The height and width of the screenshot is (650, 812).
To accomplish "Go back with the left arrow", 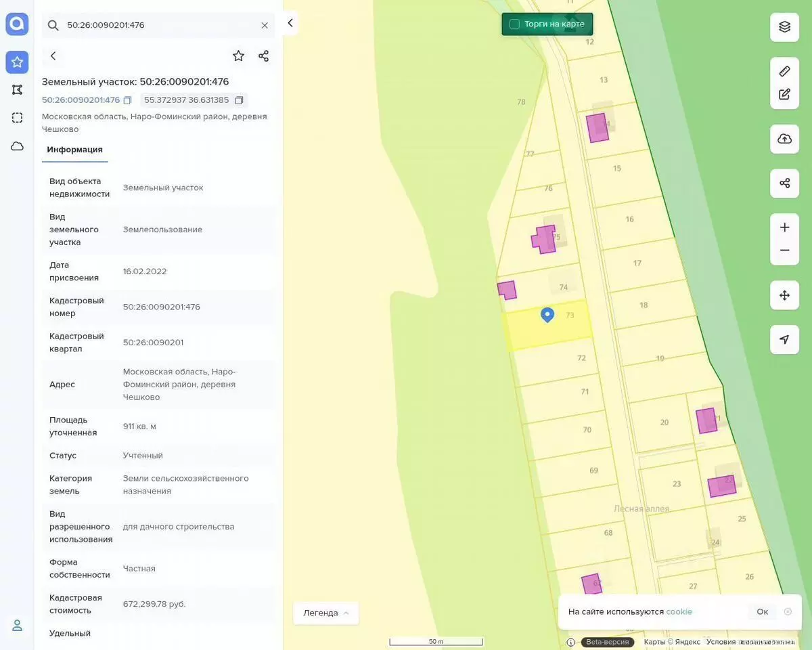I will [53, 56].
